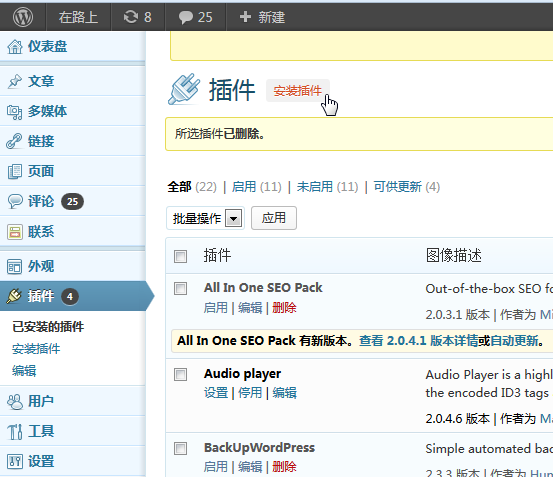Click the 应用 apply button
Viewport: 553px width, 477px height.
(274, 218)
